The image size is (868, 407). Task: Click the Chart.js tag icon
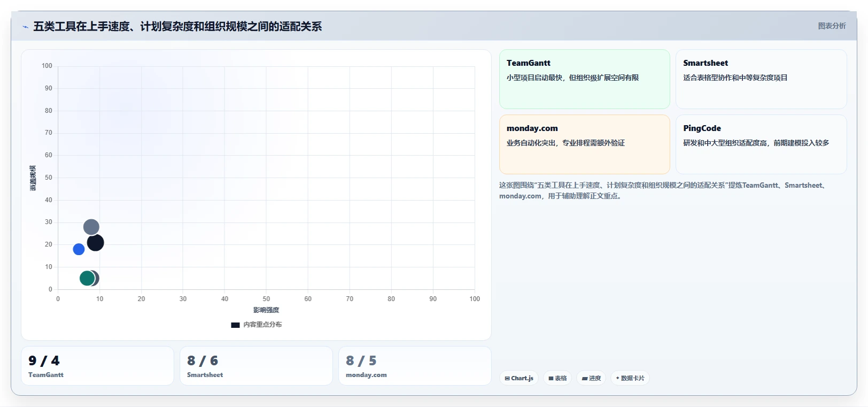[507, 378]
